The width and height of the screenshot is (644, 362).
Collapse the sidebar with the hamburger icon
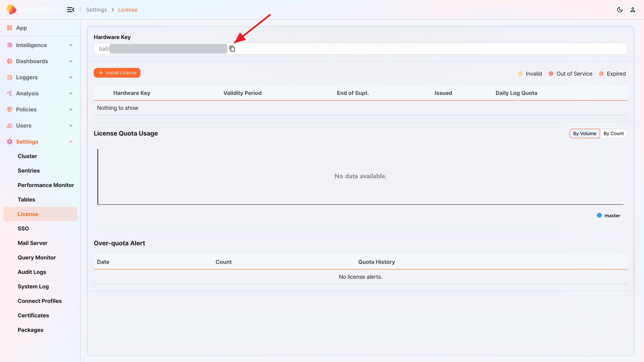tap(71, 10)
